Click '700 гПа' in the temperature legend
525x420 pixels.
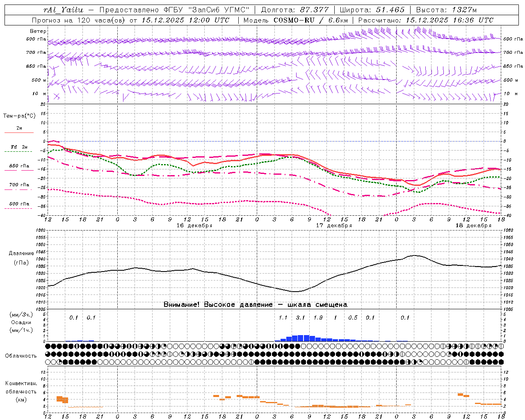19,185
